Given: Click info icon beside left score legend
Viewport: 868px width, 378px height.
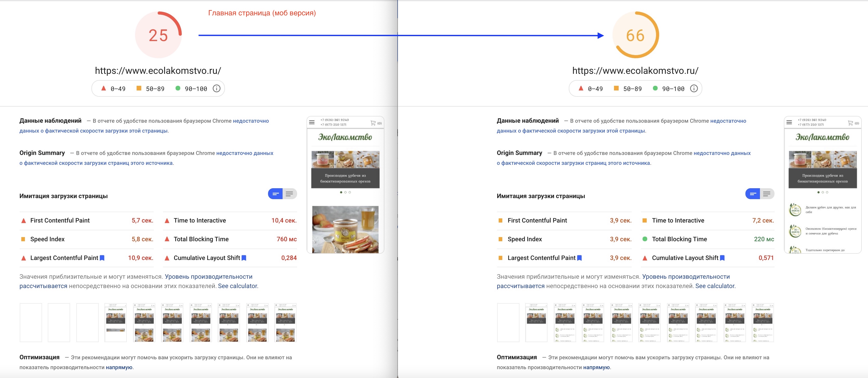Looking at the screenshot, I should click(216, 88).
